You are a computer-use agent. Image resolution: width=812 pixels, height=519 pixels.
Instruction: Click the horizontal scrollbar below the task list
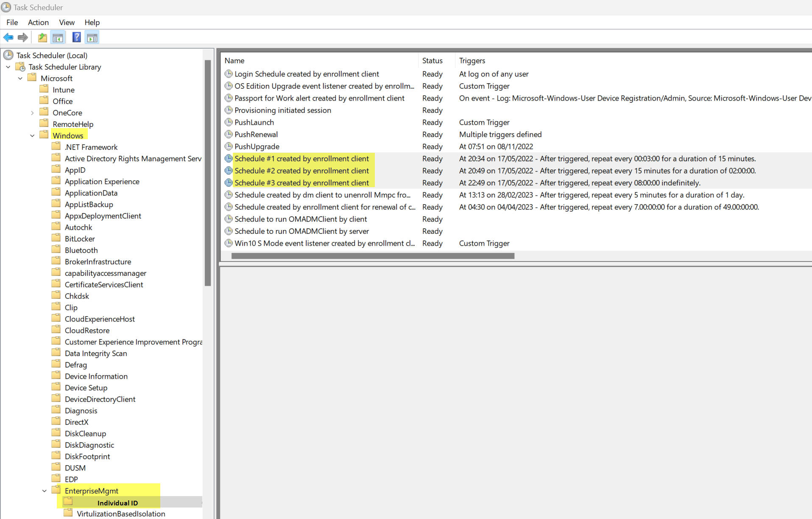point(372,256)
